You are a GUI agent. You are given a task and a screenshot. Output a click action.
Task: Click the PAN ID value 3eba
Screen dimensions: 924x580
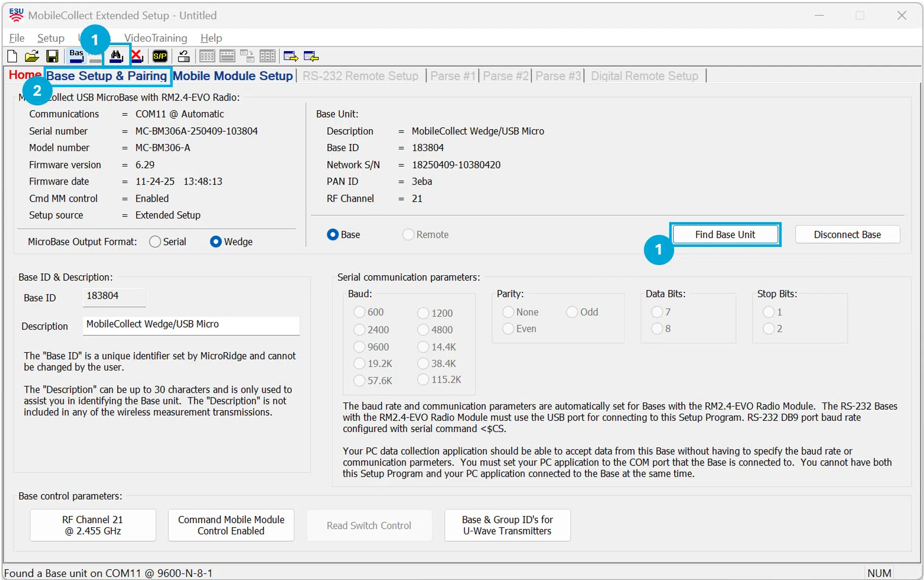pyautogui.click(x=421, y=182)
